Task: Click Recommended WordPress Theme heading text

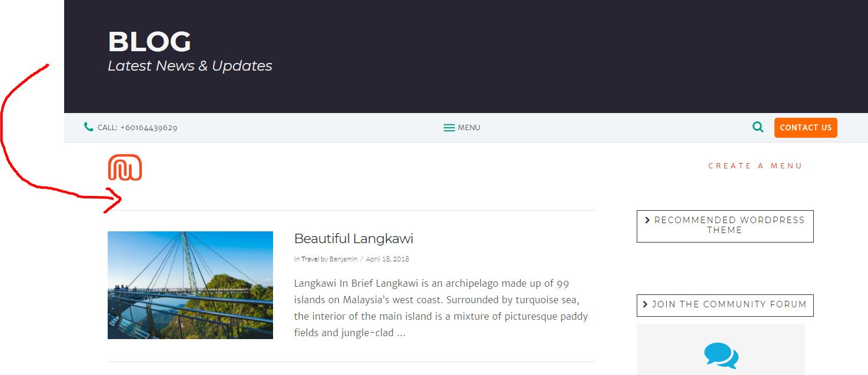Action: [x=729, y=225]
